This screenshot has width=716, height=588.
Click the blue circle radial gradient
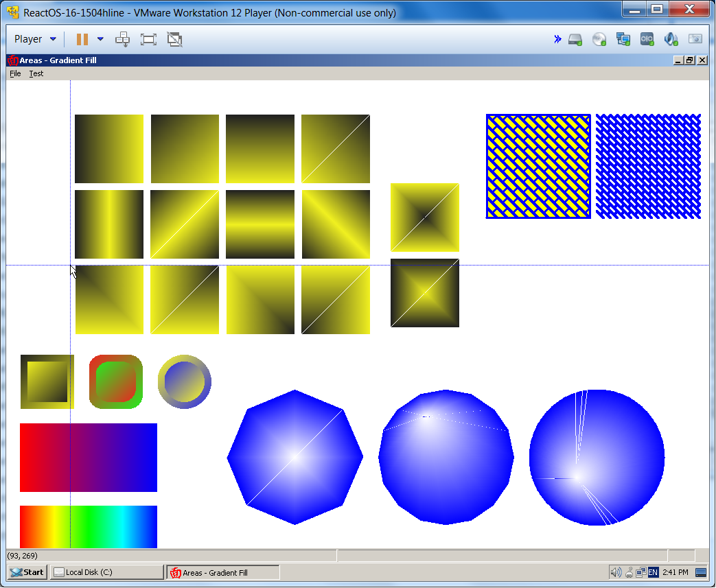(597, 458)
